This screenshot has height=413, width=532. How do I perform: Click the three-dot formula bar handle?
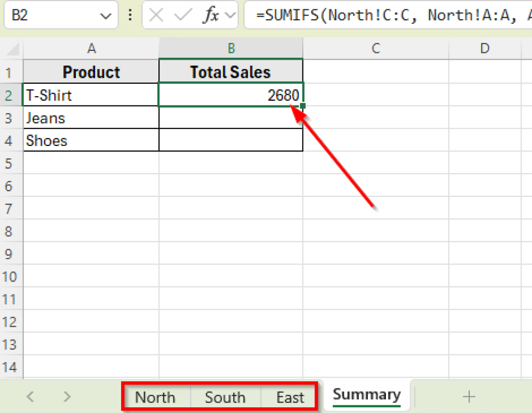click(130, 15)
